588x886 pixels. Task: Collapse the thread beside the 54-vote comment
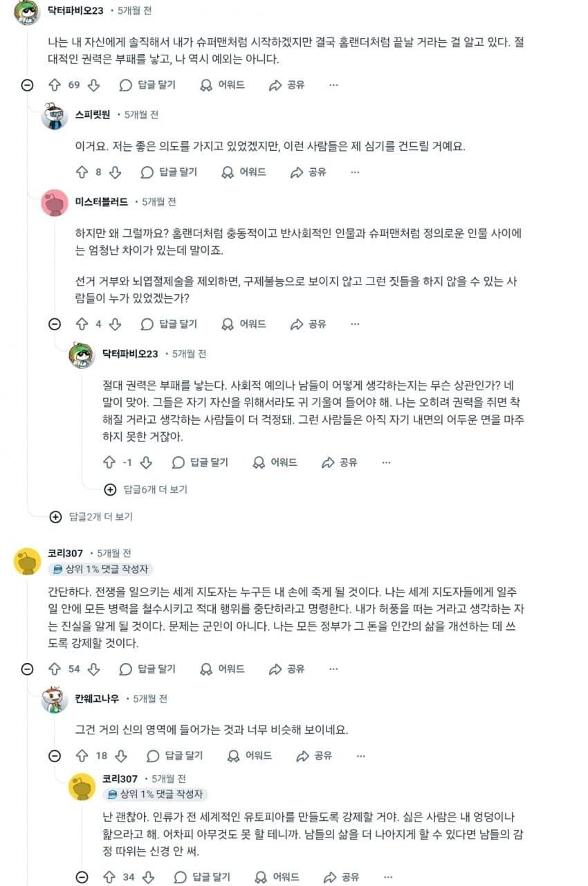[27, 669]
